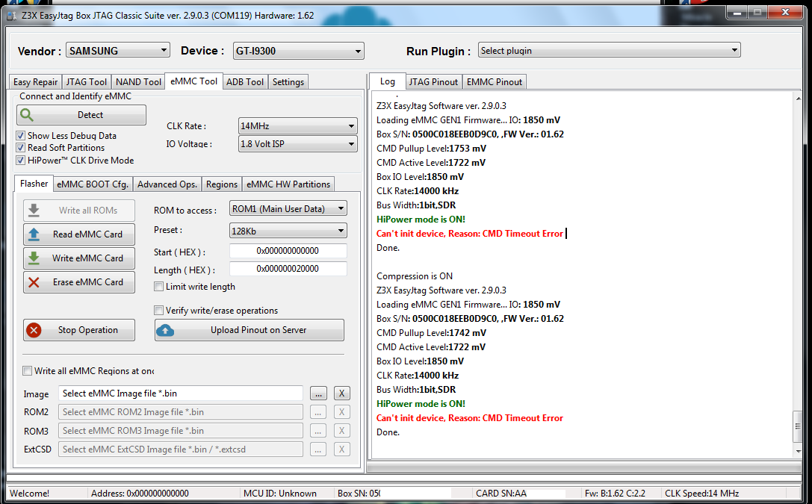Click the Stop Operation button label
Viewport: 812px width, 504px height.
click(x=88, y=330)
